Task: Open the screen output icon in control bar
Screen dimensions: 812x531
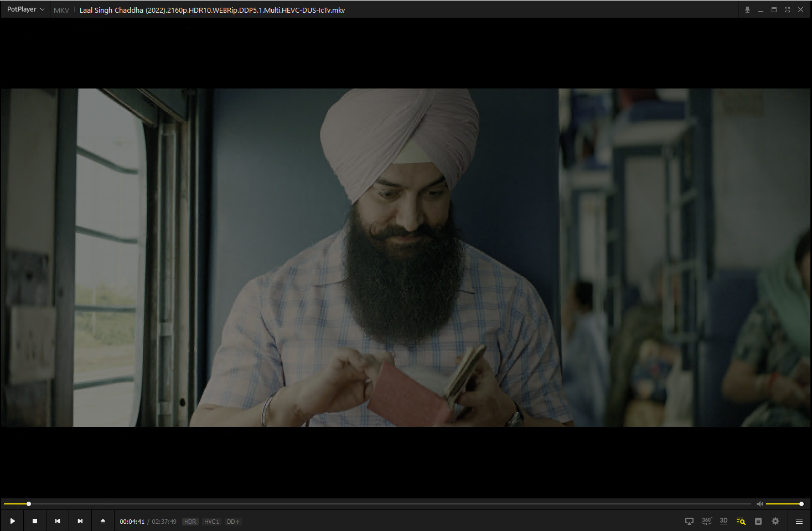Action: (689, 521)
